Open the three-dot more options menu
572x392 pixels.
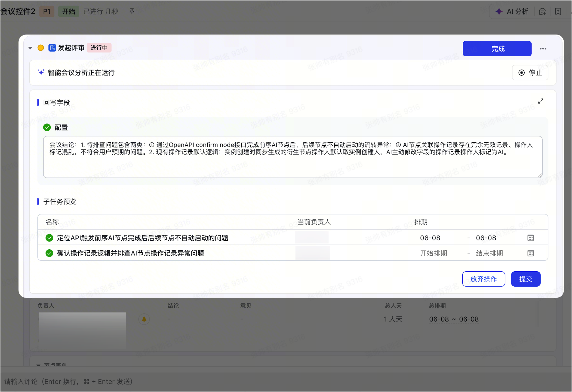pyautogui.click(x=543, y=49)
